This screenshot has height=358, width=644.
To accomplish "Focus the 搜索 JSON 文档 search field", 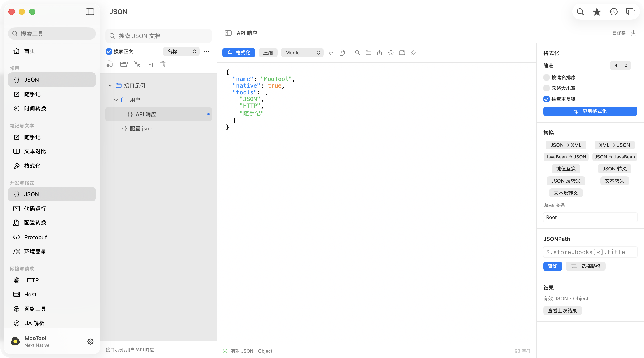I will [x=159, y=36].
